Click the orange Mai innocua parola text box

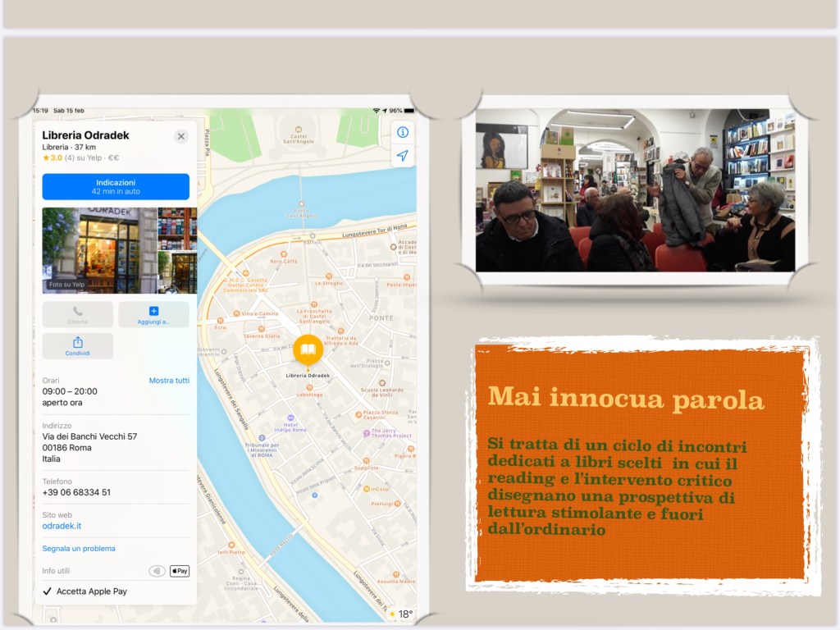(x=640, y=463)
